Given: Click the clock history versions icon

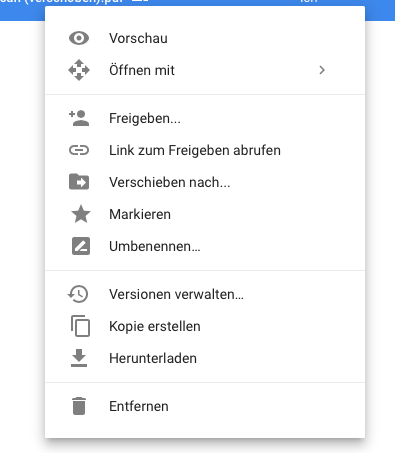Looking at the screenshot, I should (x=78, y=294).
